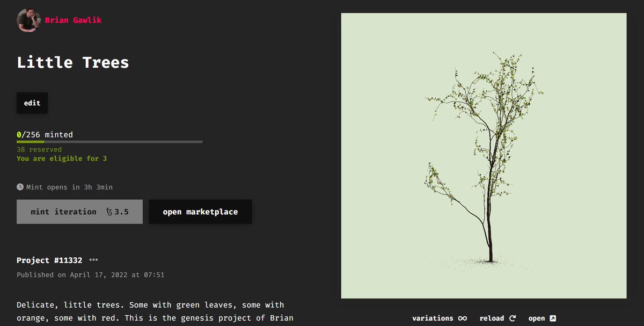Click the clock icon beside the mint countdown
Image resolution: width=644 pixels, height=326 pixels.
coord(19,187)
